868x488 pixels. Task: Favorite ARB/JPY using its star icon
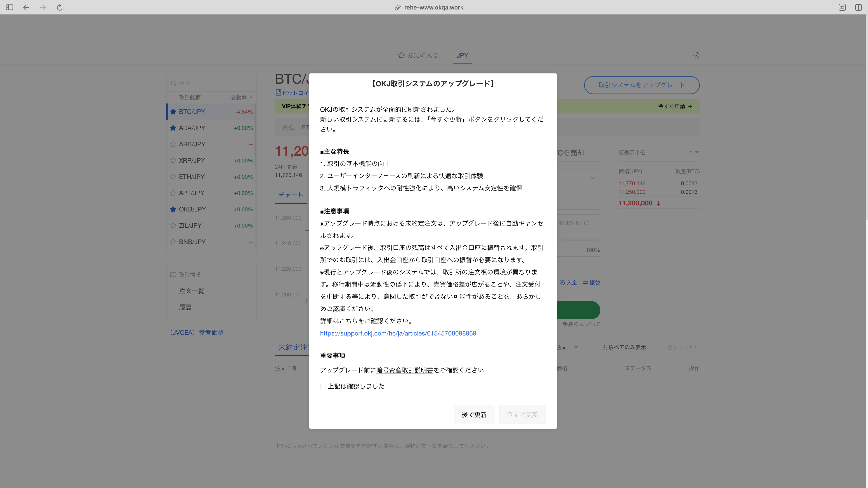click(173, 144)
